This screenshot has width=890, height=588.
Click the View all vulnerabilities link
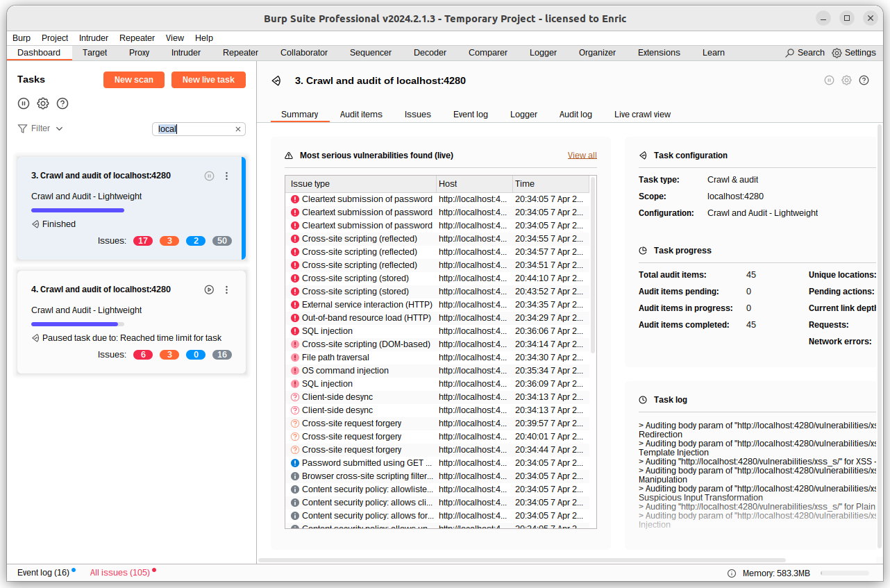click(x=582, y=155)
